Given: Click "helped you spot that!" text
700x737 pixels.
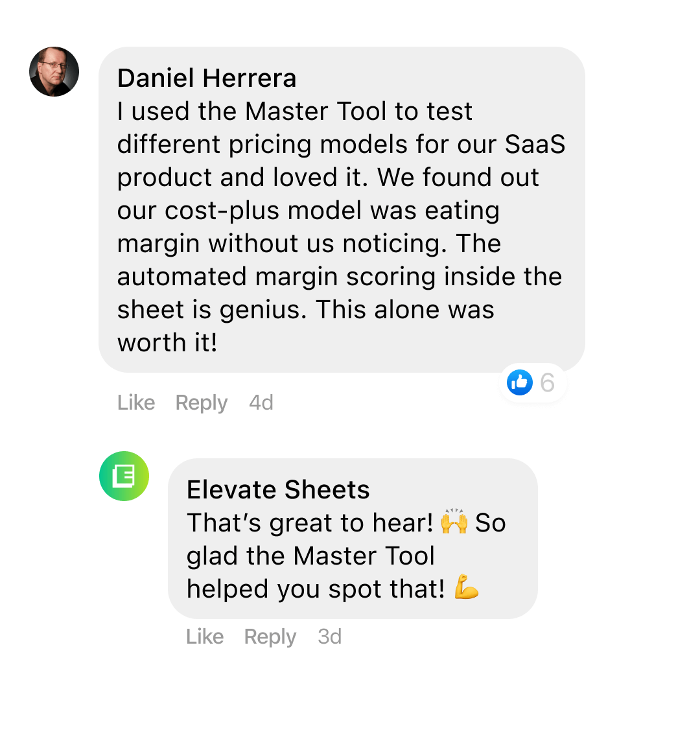Looking at the screenshot, I should (316, 589).
